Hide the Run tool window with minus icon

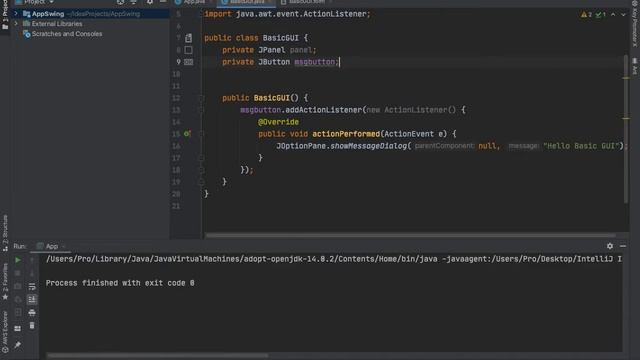623,246
